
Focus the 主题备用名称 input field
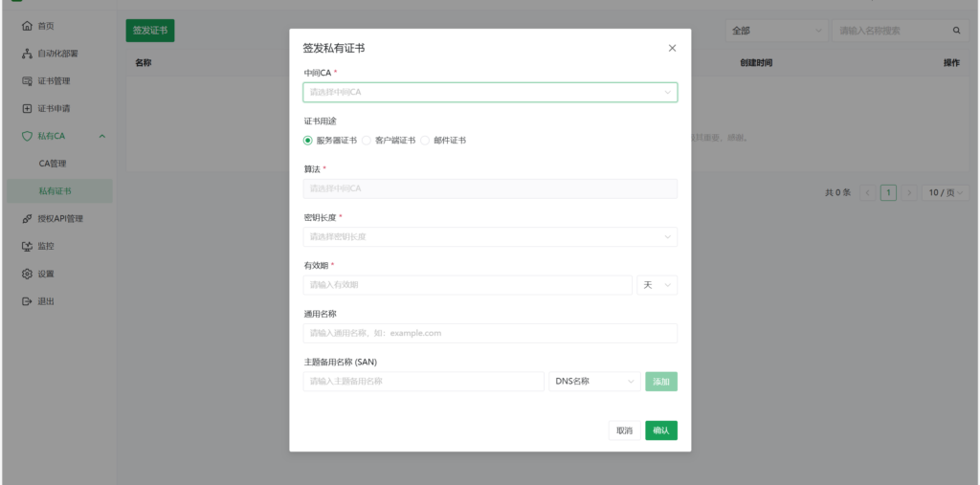point(424,382)
